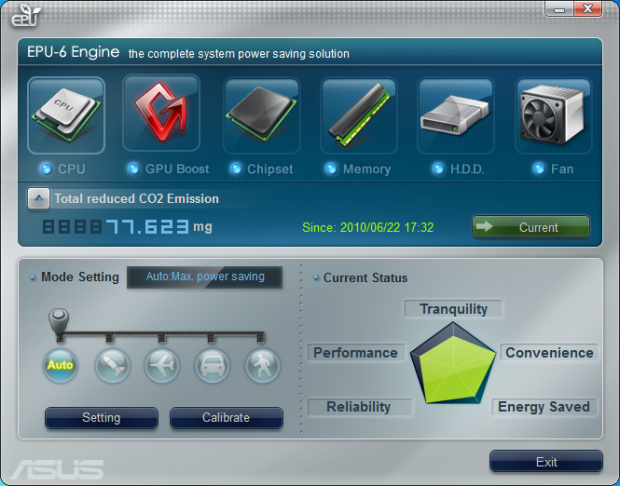Pick the Fan cooler icon
The image size is (620, 486).
coord(553,115)
